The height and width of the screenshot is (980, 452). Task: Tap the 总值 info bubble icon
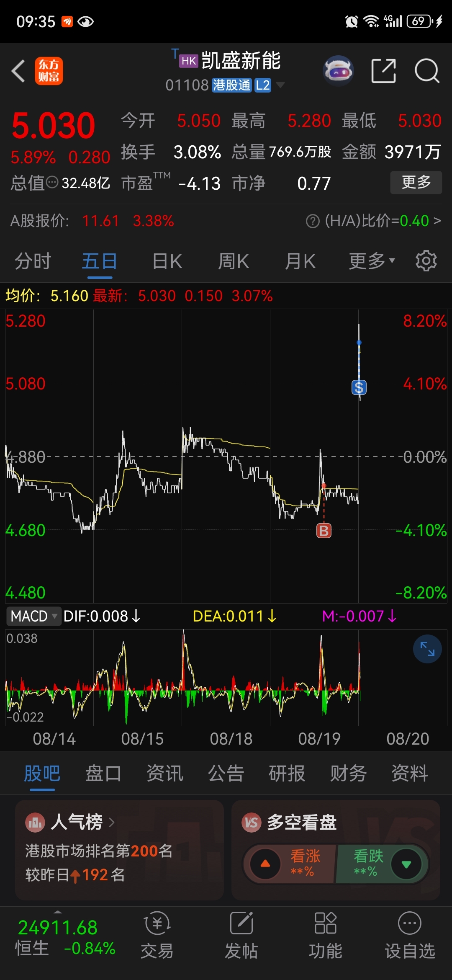click(x=52, y=183)
